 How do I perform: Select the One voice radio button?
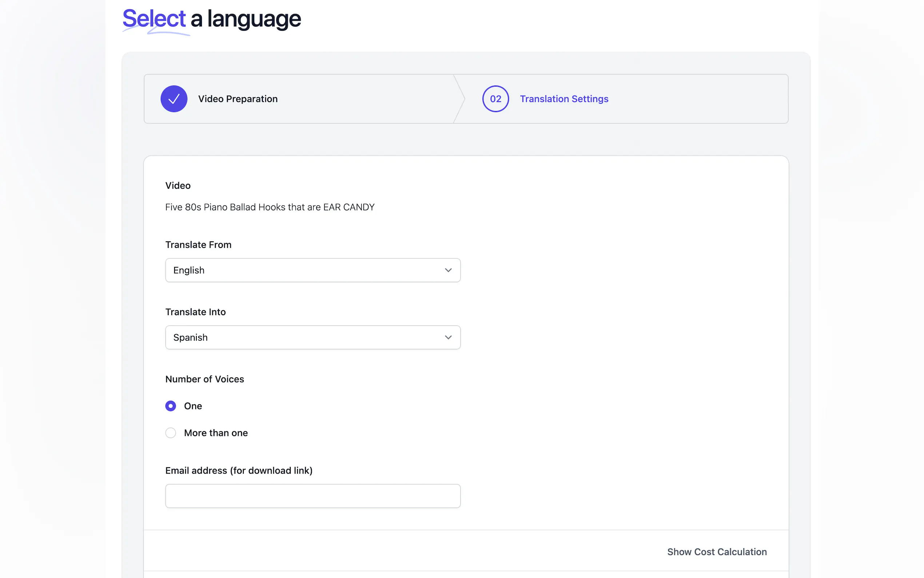coord(171,406)
